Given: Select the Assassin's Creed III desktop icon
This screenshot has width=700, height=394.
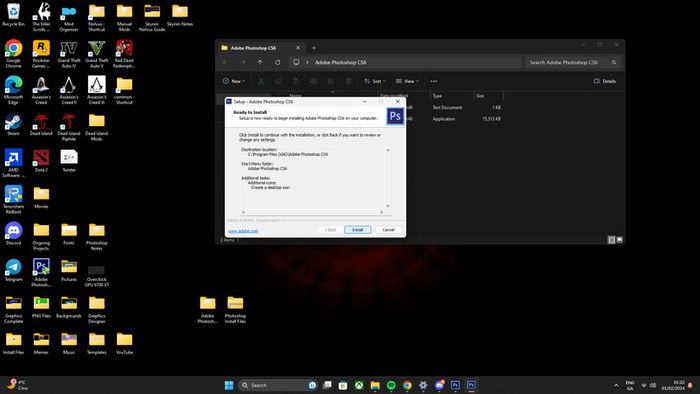Looking at the screenshot, I should pos(96,90).
